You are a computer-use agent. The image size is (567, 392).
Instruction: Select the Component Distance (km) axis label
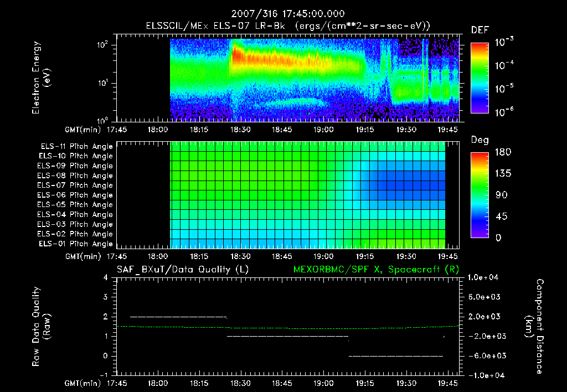click(534, 326)
